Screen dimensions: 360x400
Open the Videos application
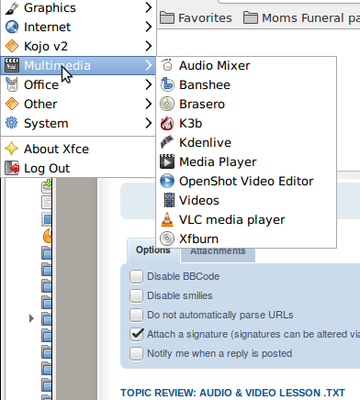[x=246, y=200]
